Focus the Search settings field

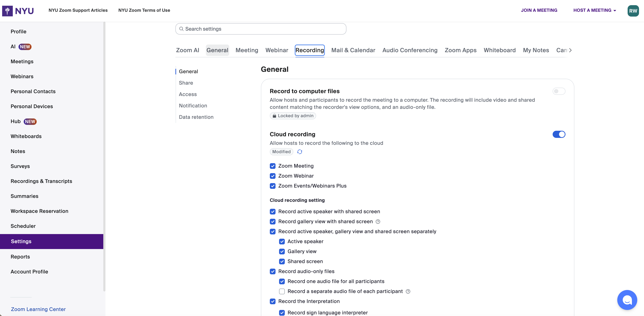coord(261,29)
